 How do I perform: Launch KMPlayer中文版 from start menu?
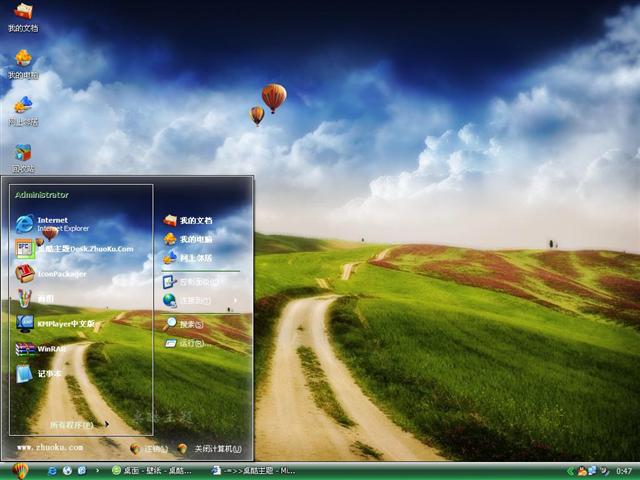[55, 324]
